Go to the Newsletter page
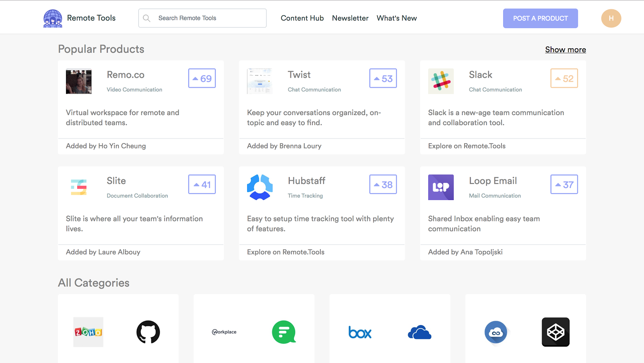This screenshot has width=644, height=363. coord(350,18)
